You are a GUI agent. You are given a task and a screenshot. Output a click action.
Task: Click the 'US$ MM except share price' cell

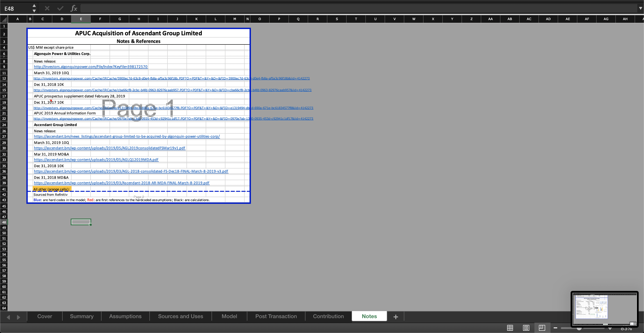(51, 47)
